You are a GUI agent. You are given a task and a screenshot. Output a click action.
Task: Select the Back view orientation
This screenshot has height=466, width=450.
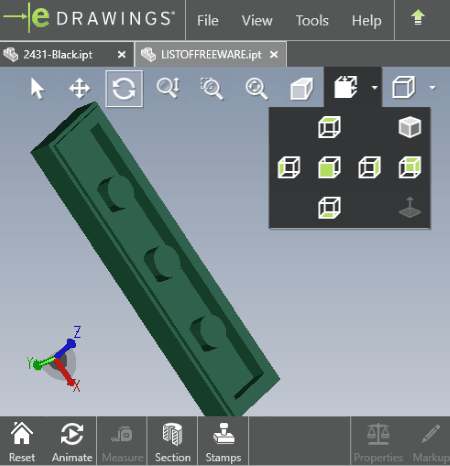point(410,167)
